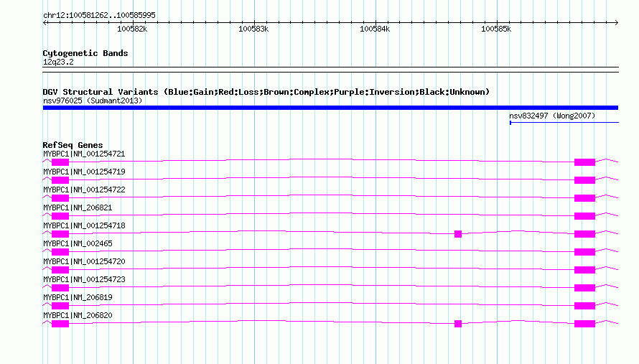Image resolution: width=639 pixels, height=364 pixels.
Task: Click the left exon block of NM_002465
Action: click(60, 252)
